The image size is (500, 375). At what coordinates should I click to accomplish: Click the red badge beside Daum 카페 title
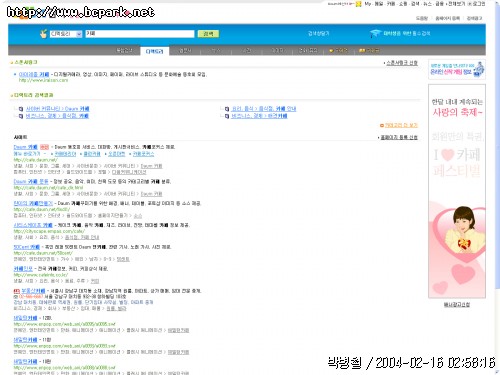pos(44,147)
